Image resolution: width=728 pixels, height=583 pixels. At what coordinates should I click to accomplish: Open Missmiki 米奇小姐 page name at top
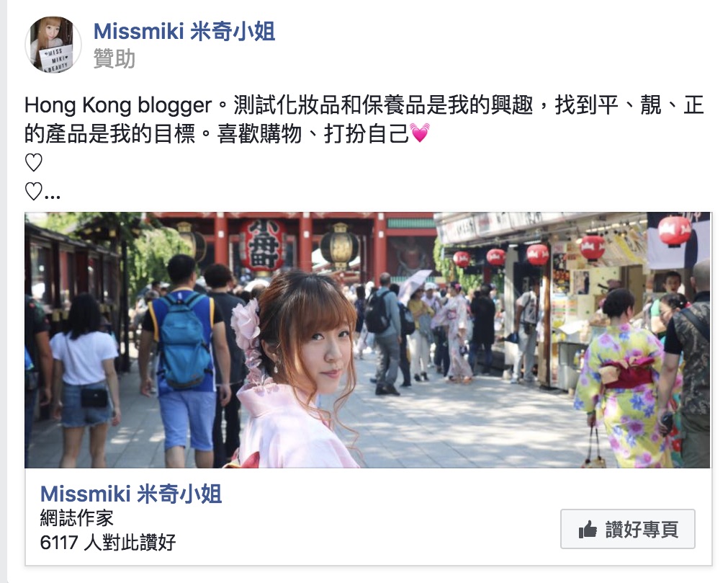click(x=184, y=32)
